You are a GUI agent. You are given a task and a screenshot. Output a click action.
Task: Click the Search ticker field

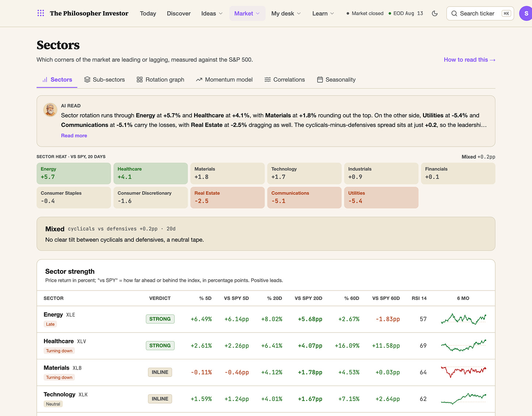[480, 14]
